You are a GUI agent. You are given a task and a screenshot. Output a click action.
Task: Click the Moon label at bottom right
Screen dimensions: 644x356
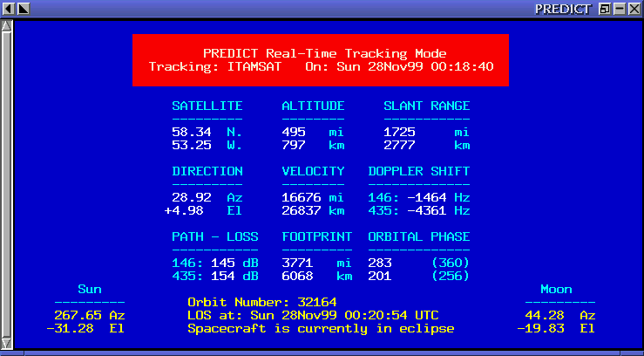click(x=555, y=289)
